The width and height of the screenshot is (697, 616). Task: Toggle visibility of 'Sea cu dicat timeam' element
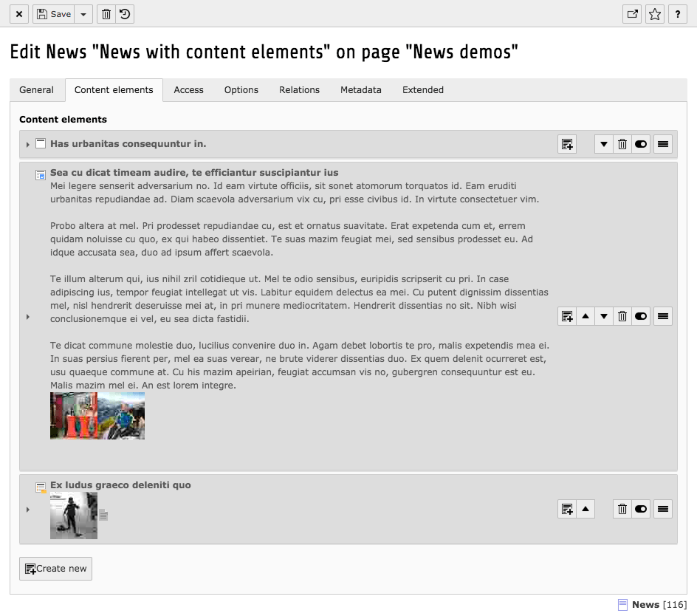[x=641, y=316]
